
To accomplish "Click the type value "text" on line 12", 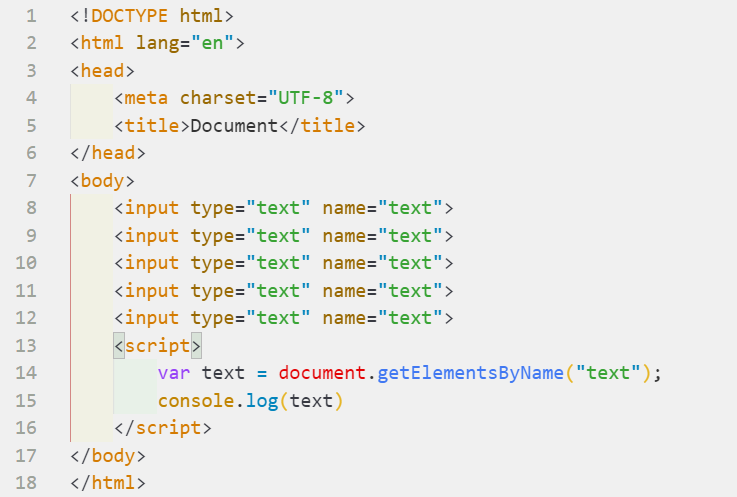I will pos(278,318).
